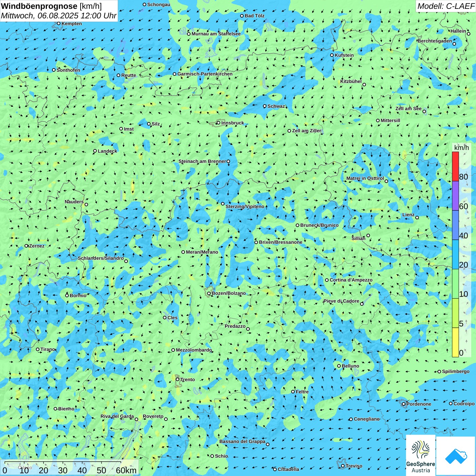Click the Bienno label
Viewport: 476px width, 476px height.
click(x=66, y=409)
